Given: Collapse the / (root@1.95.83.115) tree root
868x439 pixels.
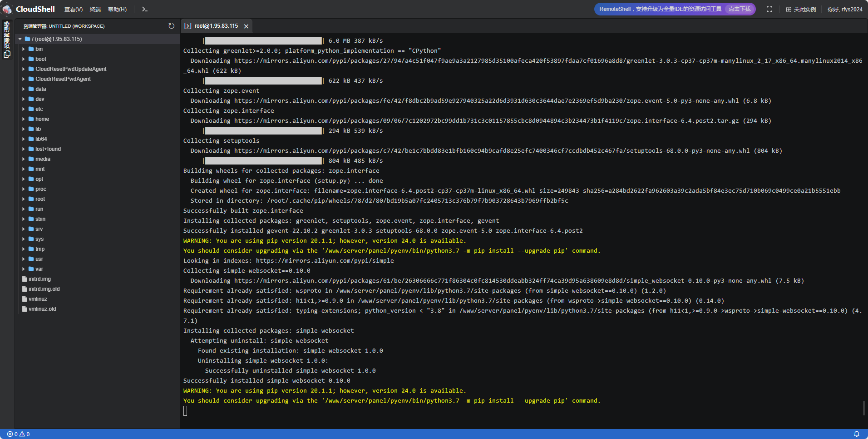Looking at the screenshot, I should point(20,39).
